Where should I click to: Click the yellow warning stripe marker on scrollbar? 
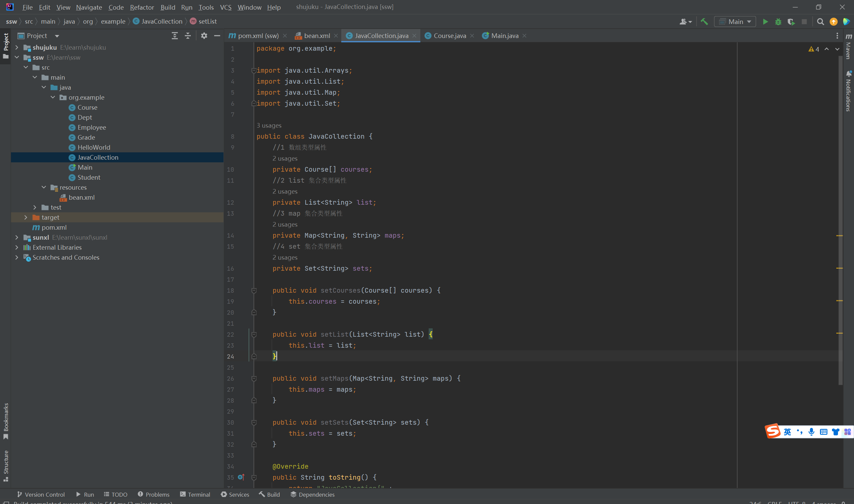coord(839,236)
